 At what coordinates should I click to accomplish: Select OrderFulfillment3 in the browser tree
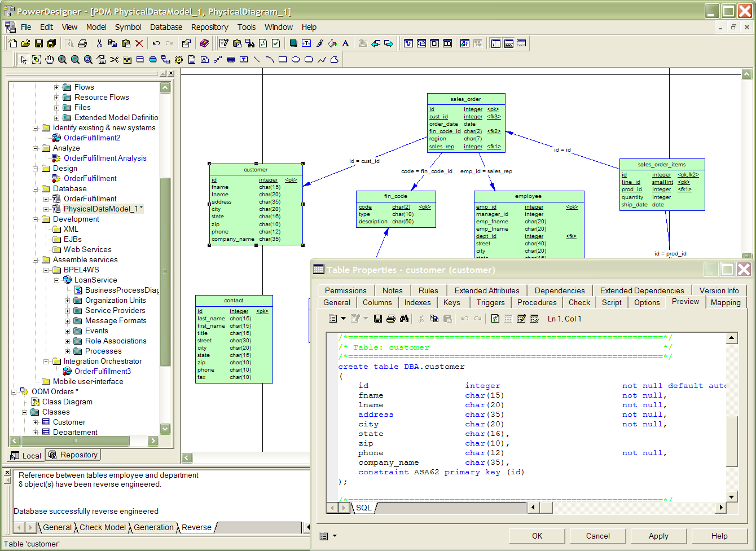tap(102, 371)
